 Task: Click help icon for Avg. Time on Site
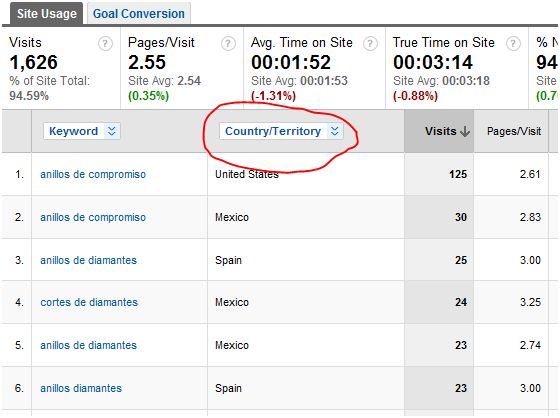370,44
